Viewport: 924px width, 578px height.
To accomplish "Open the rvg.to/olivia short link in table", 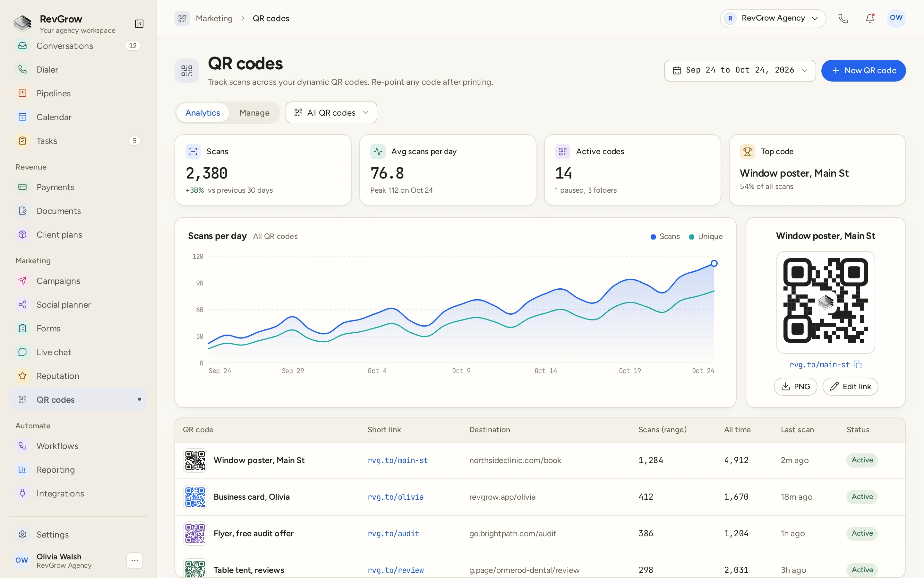I will click(x=396, y=497).
